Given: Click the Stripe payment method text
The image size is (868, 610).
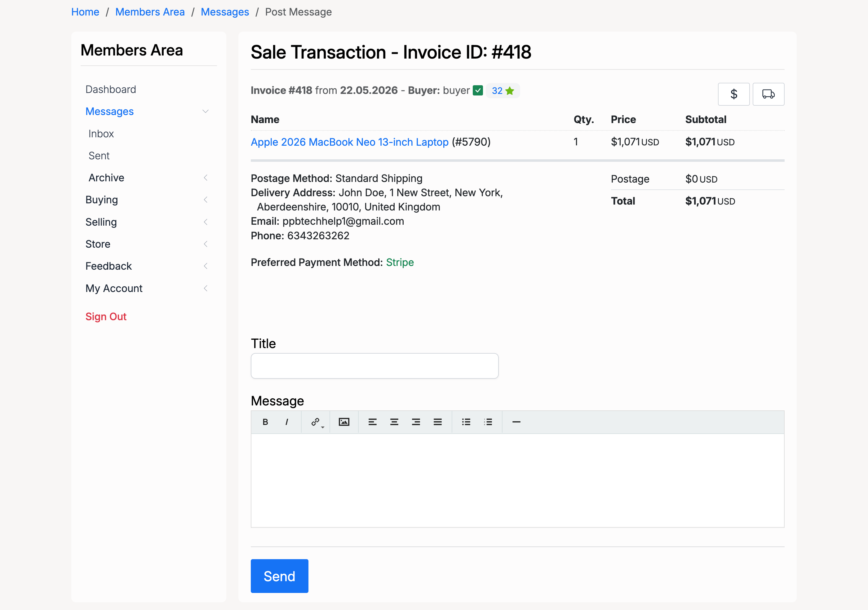Looking at the screenshot, I should coord(400,262).
